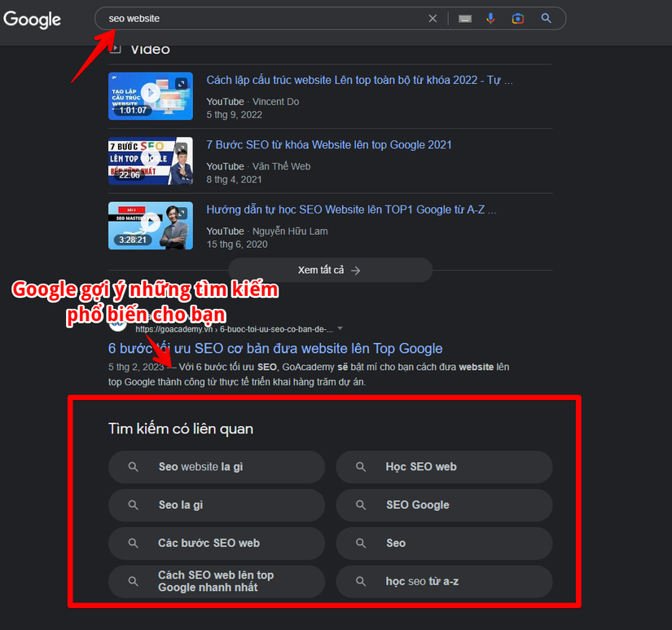This screenshot has width=672, height=630.
Task: Click 'YouTube · Nguyễn Hữu Lam' source text
Action: [267, 231]
